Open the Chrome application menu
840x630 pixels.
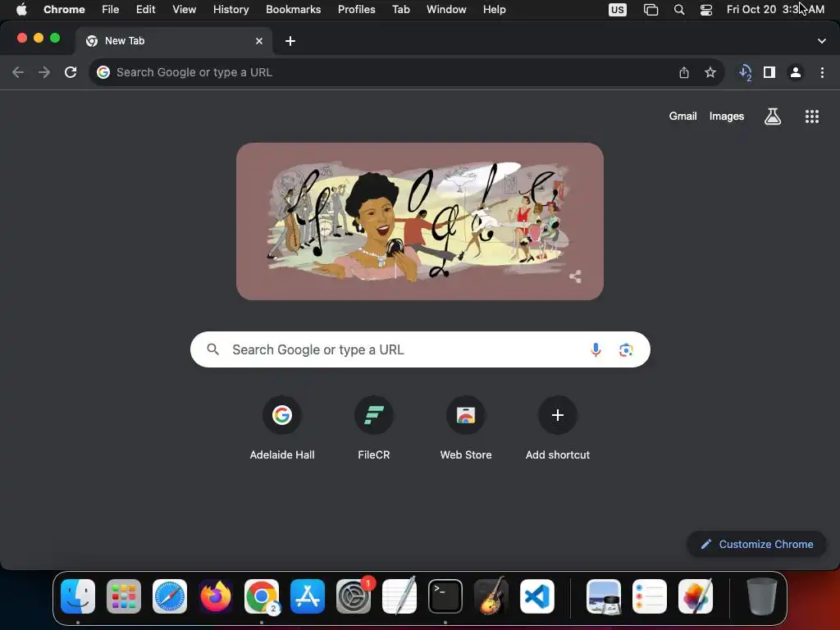[x=64, y=10]
